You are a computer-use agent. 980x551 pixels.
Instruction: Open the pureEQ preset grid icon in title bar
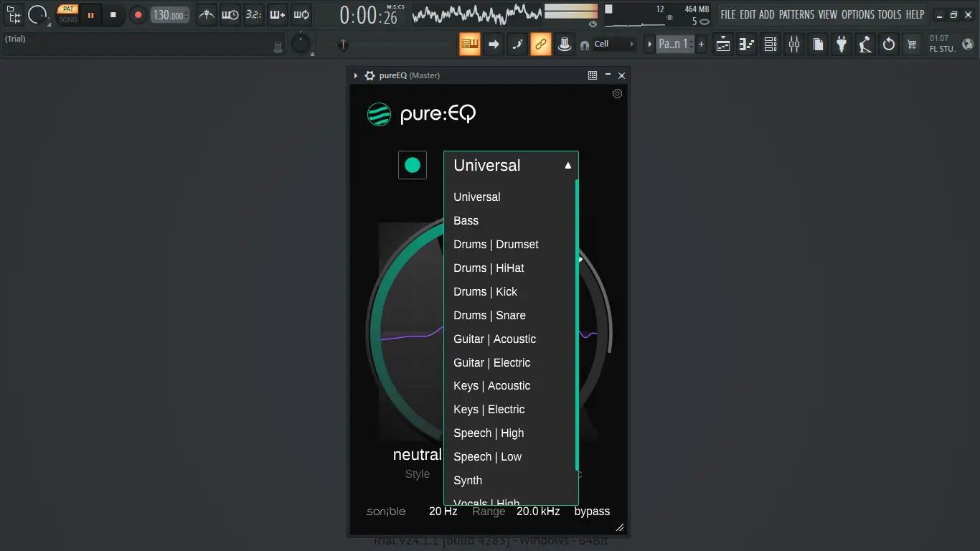tap(593, 75)
